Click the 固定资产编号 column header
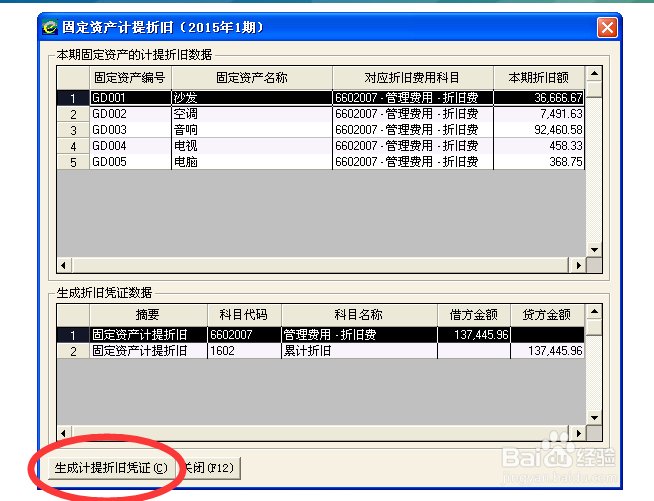 pos(130,78)
